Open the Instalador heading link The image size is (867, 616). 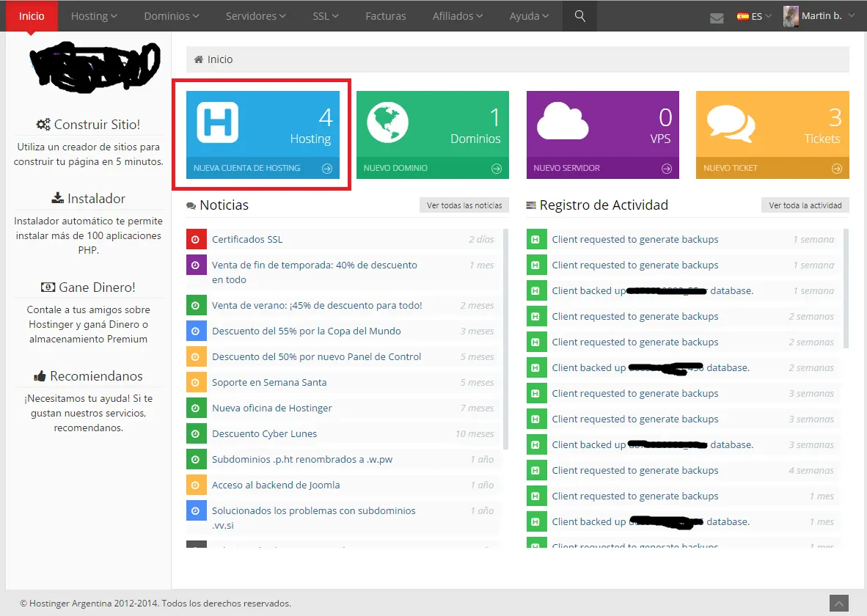(x=96, y=199)
